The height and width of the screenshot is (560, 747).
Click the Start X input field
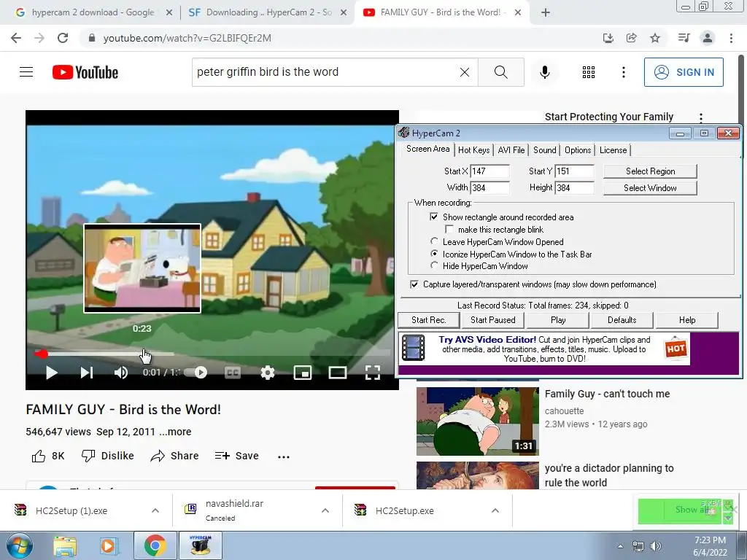489,171
